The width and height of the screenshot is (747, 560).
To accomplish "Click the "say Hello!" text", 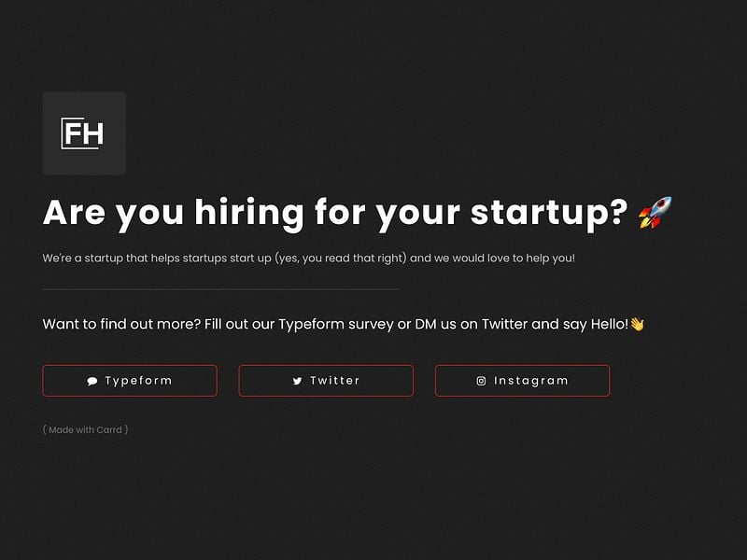I will [595, 325].
